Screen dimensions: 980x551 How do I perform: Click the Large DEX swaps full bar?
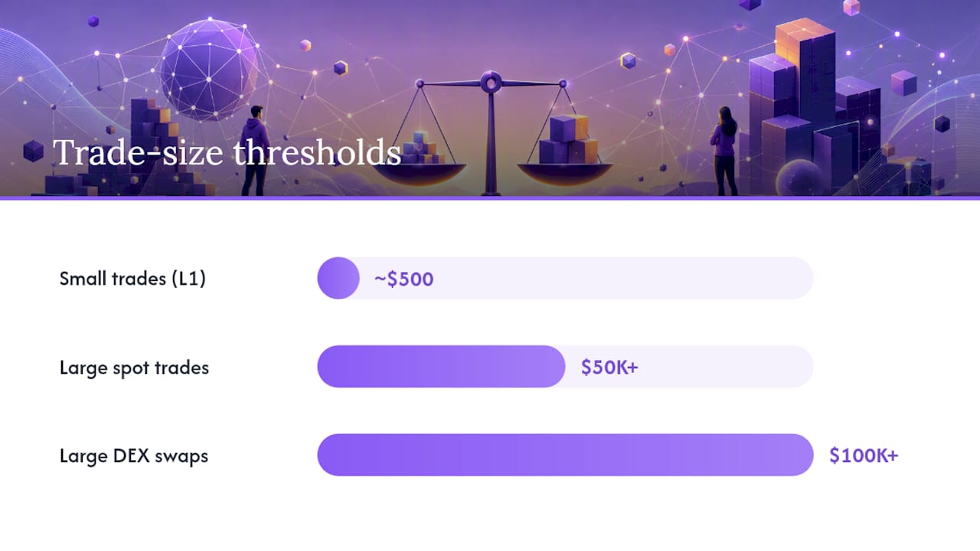(x=565, y=455)
